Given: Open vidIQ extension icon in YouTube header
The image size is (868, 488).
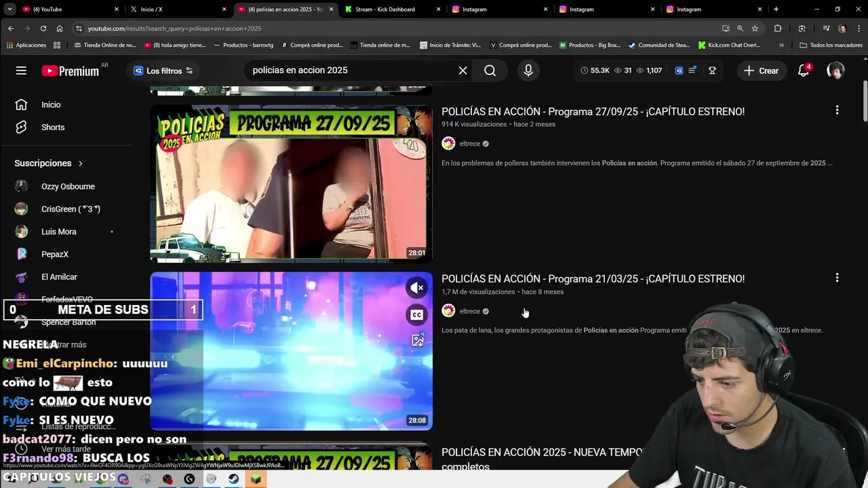Looking at the screenshot, I should coord(679,70).
